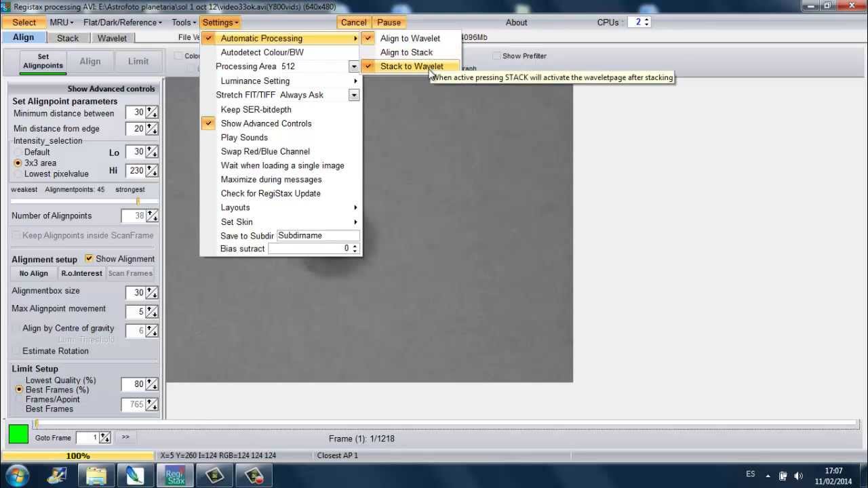Expand the Set Skin submenu
Viewport: 868px width, 488px height.
tap(281, 222)
